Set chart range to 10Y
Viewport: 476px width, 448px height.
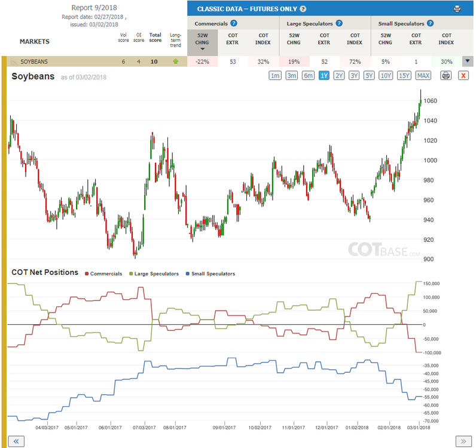(386, 75)
